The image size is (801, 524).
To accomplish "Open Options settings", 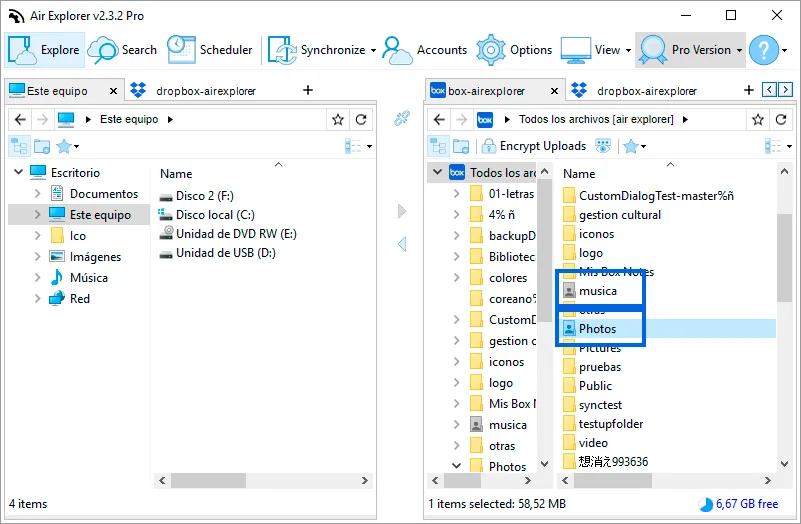I will pyautogui.click(x=514, y=50).
